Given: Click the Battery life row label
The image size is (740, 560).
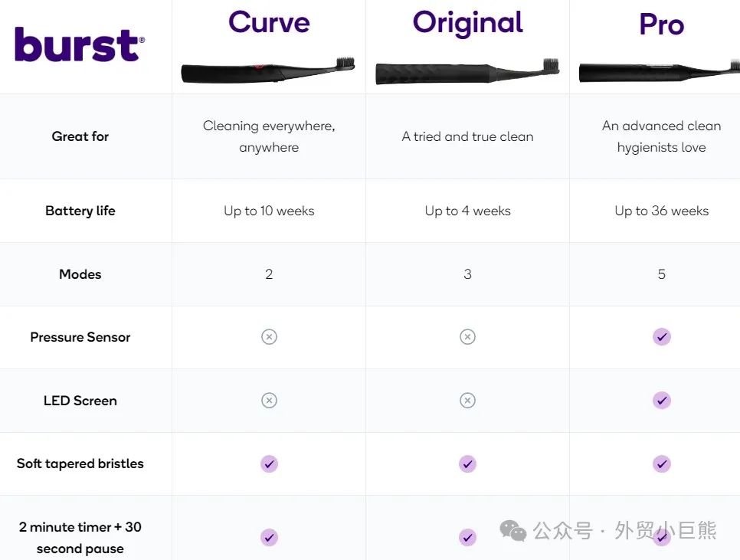Looking at the screenshot, I should coord(80,211).
